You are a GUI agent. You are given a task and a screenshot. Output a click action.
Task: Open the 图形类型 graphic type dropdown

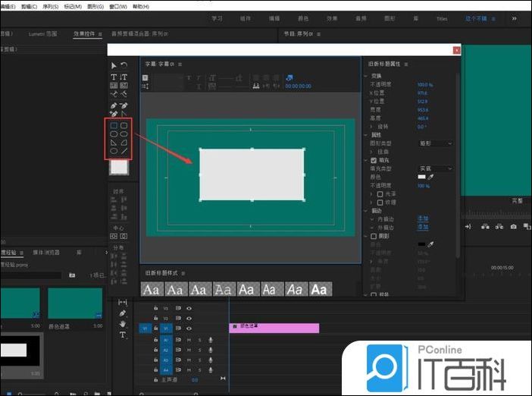click(x=436, y=143)
